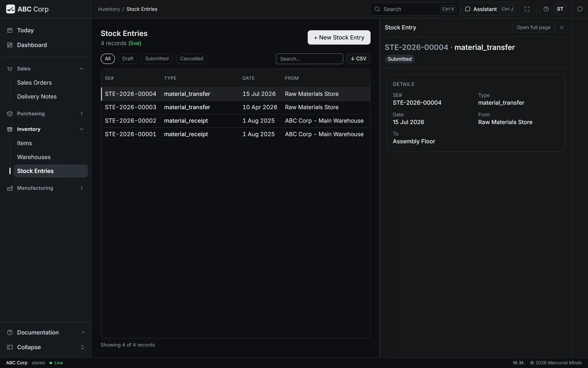
Task: Open the chat bubble icon at top right
Action: (580, 9)
